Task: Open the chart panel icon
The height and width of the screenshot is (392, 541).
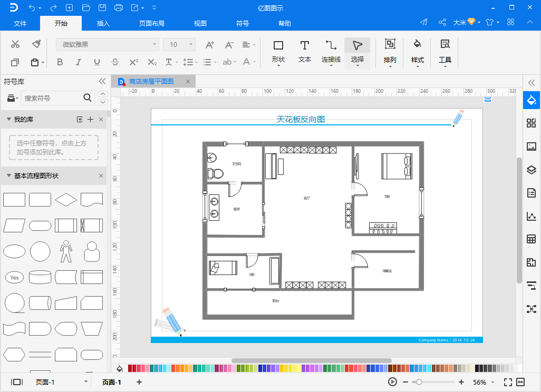Action: (x=532, y=216)
